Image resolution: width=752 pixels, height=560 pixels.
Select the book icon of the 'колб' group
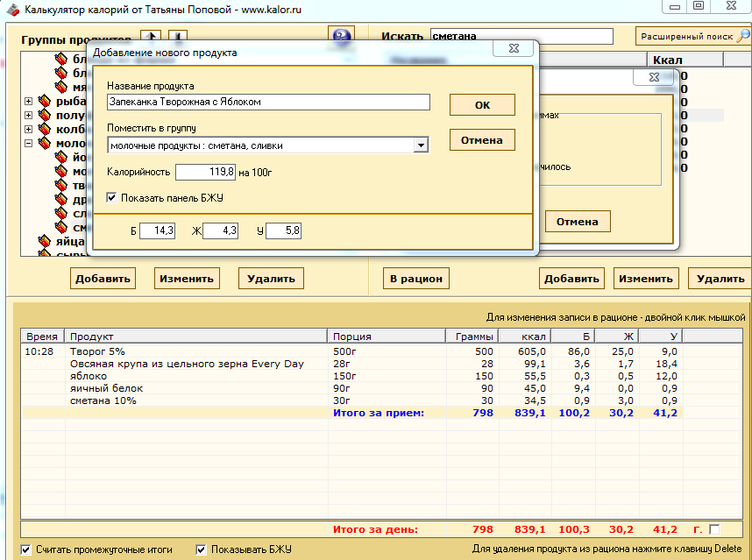click(x=45, y=129)
